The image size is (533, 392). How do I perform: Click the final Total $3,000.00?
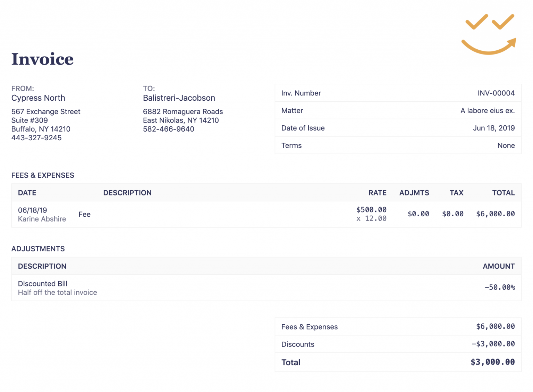[x=492, y=362]
